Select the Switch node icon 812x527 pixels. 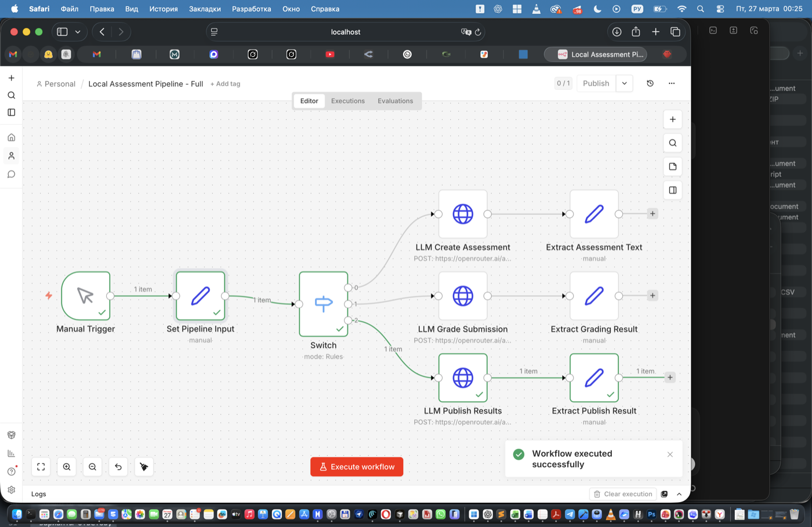point(324,303)
